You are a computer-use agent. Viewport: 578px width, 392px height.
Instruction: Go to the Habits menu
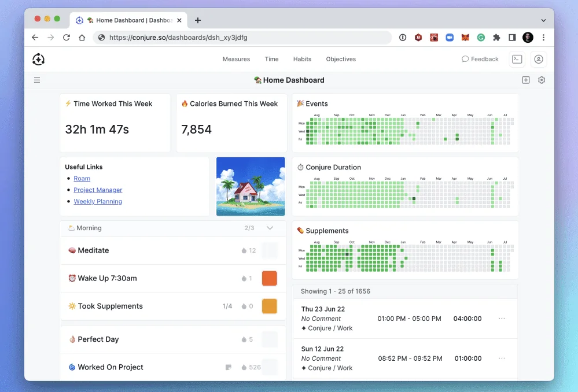click(302, 59)
